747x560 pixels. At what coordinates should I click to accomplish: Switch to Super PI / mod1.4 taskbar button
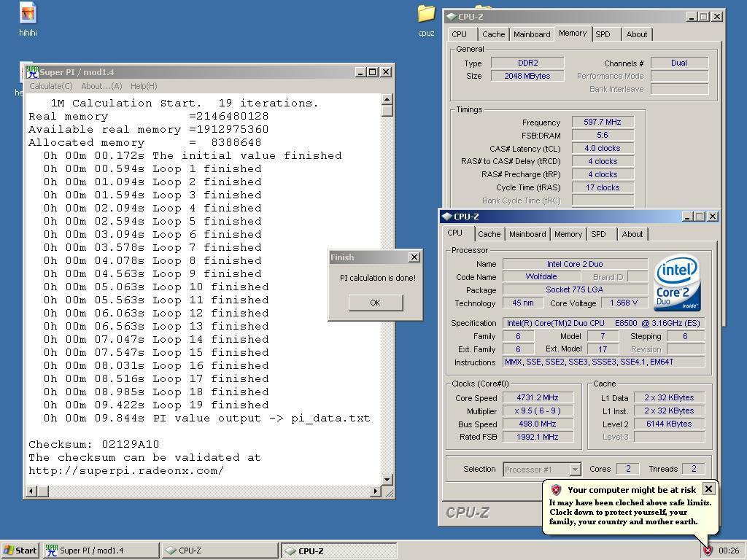point(101,551)
